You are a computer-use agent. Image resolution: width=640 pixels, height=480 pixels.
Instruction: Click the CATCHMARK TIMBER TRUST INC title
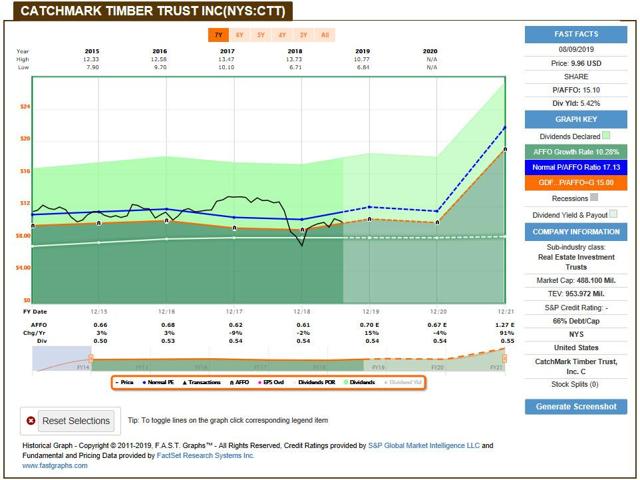[153, 11]
